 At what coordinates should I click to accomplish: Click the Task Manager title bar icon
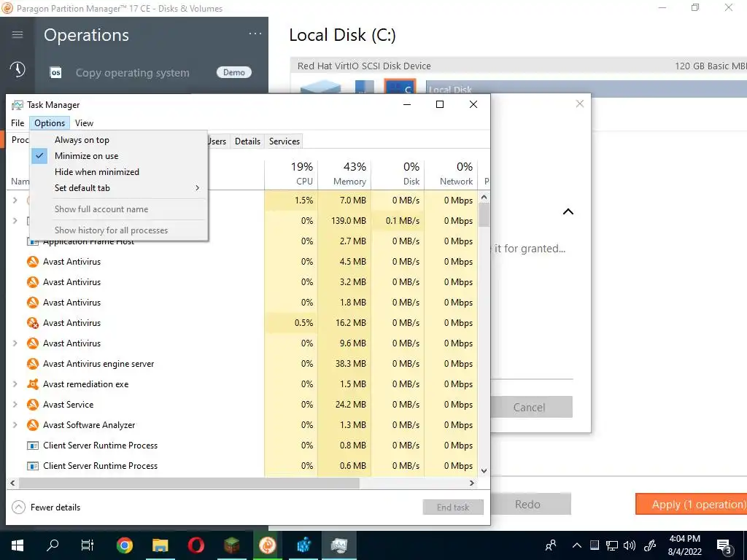[18, 105]
